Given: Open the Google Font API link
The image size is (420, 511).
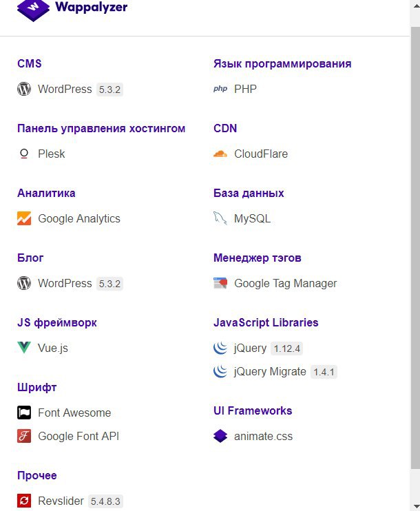Looking at the screenshot, I should (x=78, y=436).
